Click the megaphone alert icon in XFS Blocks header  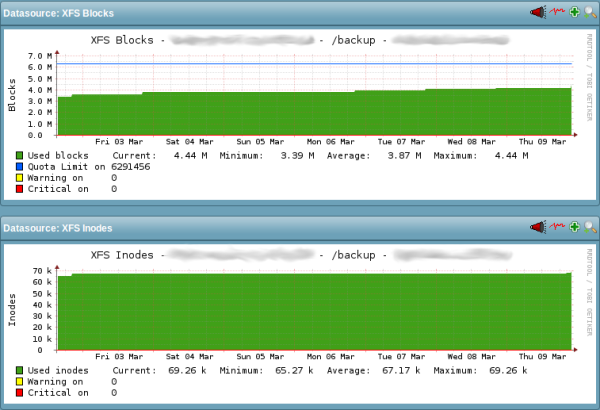click(x=538, y=12)
